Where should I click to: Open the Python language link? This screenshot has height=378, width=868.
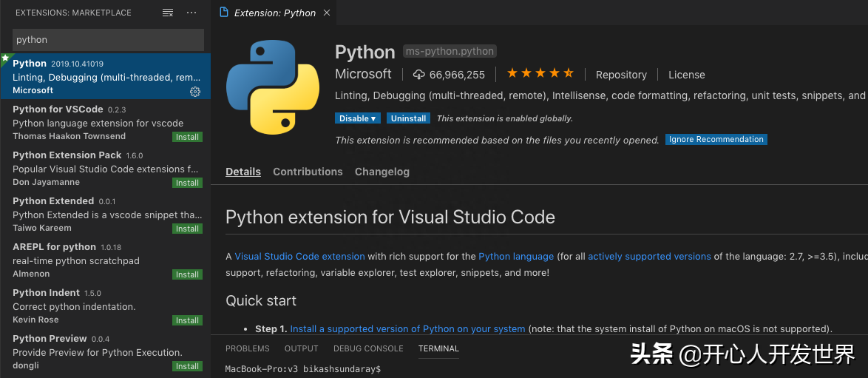[x=516, y=256]
